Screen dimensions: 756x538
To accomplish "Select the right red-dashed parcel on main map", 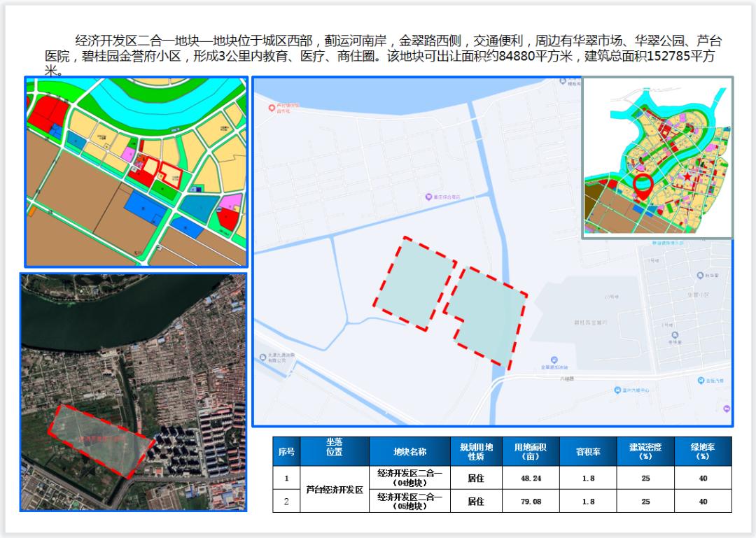I will pos(488,316).
